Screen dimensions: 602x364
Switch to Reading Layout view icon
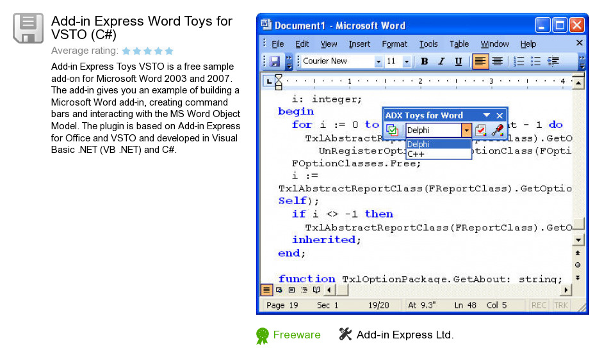(x=316, y=290)
